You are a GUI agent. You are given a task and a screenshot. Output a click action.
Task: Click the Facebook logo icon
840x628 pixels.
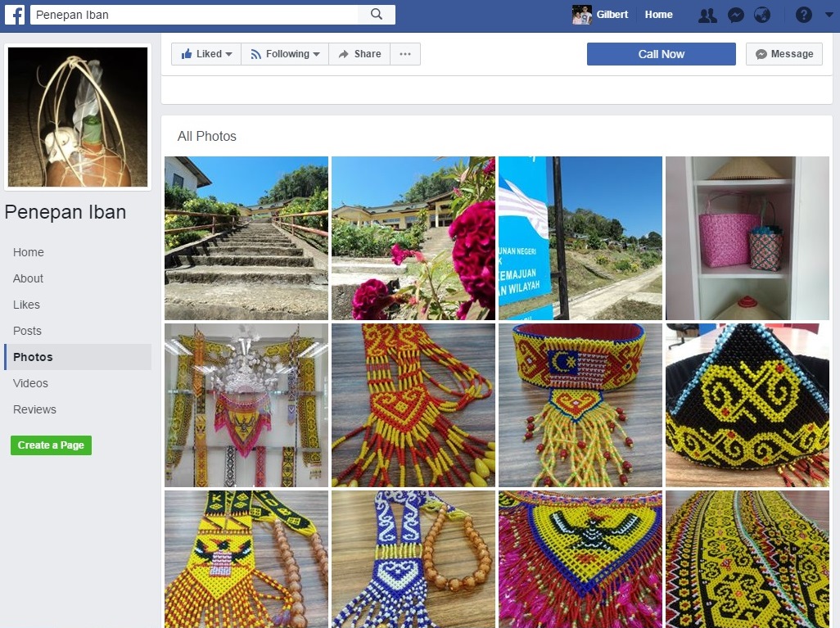coord(15,15)
